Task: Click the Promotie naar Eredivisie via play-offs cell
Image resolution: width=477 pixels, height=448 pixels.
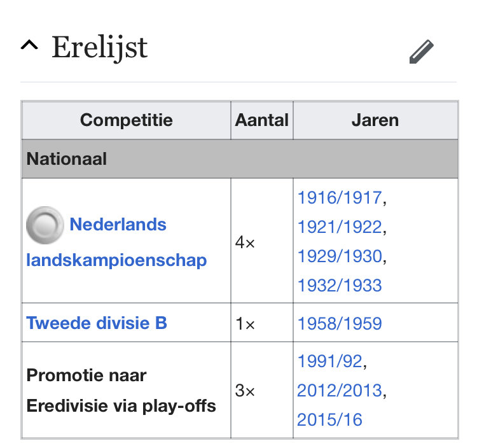Action: coord(127,390)
